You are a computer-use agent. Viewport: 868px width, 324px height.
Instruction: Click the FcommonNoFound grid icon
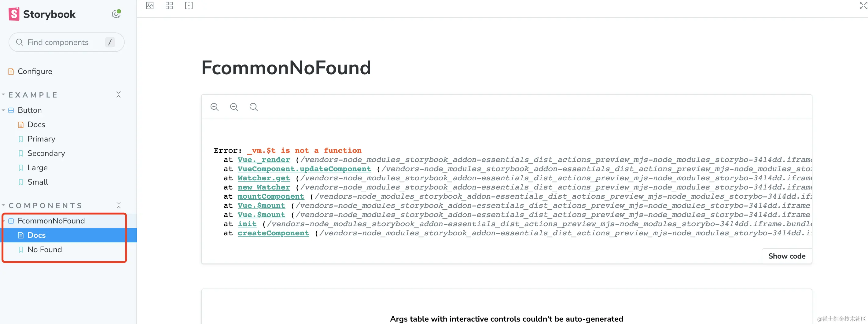tap(11, 221)
